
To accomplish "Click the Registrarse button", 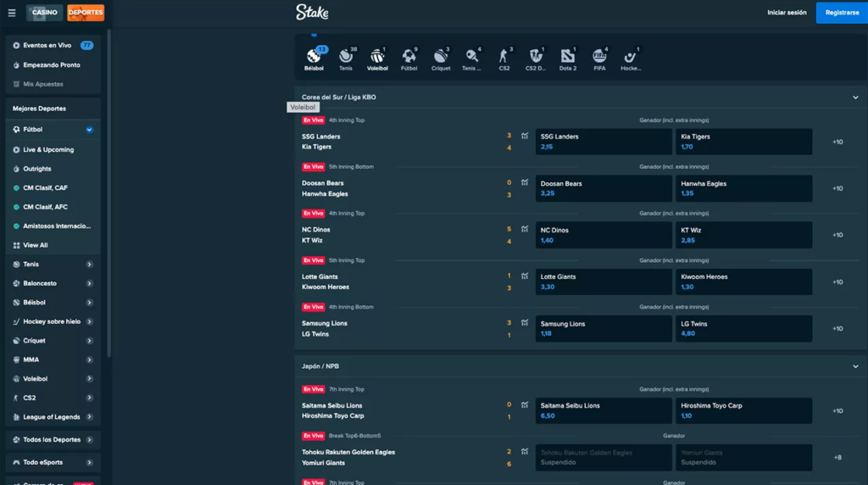I will click(842, 12).
